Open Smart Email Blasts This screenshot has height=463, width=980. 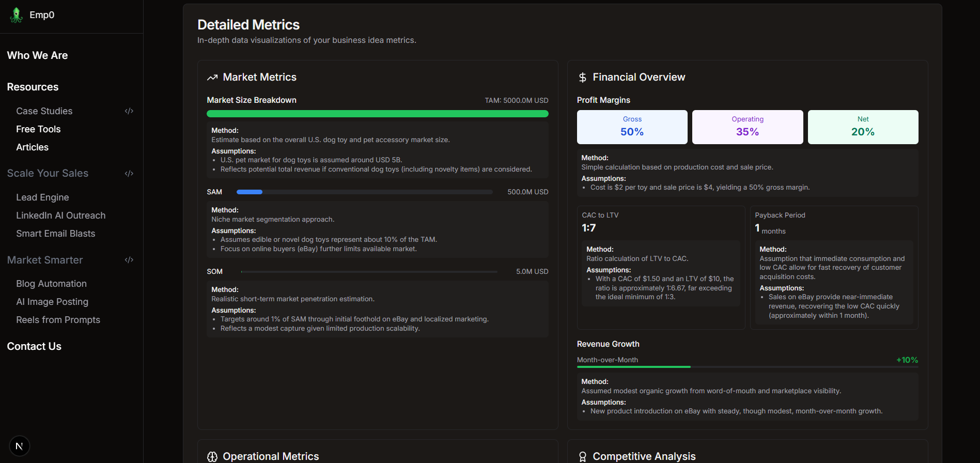pyautogui.click(x=55, y=234)
